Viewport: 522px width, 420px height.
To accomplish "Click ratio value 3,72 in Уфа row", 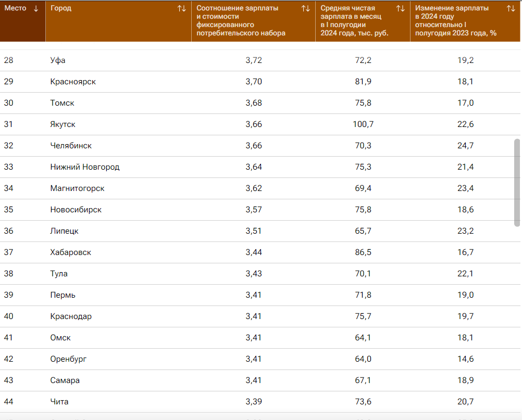I will 254,60.
